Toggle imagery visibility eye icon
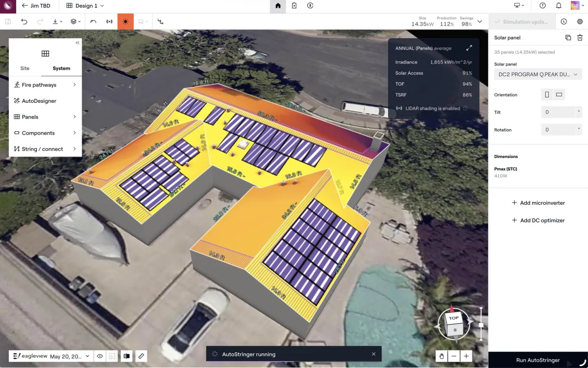Viewport: 588px width, 368px height. [x=100, y=356]
